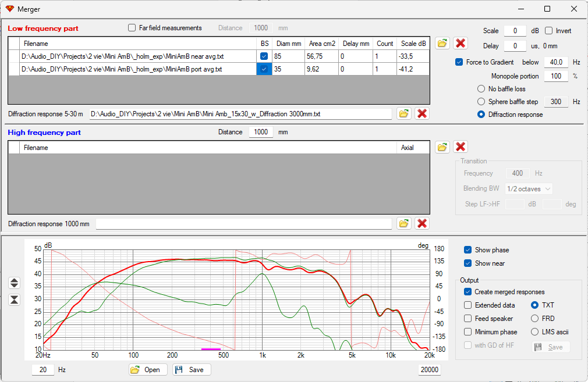Select FRD output format
The image size is (588, 382).
click(x=535, y=319)
